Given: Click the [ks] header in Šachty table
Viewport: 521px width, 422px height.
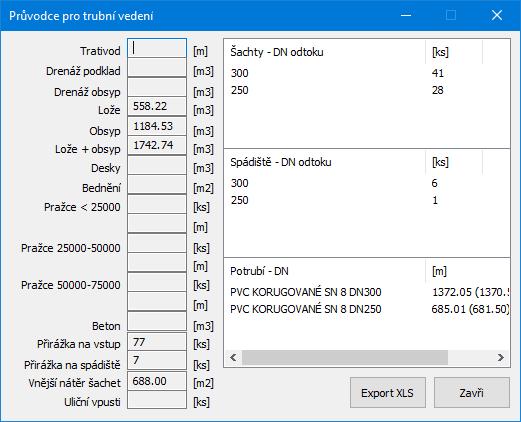Looking at the screenshot, I should click(x=454, y=52).
